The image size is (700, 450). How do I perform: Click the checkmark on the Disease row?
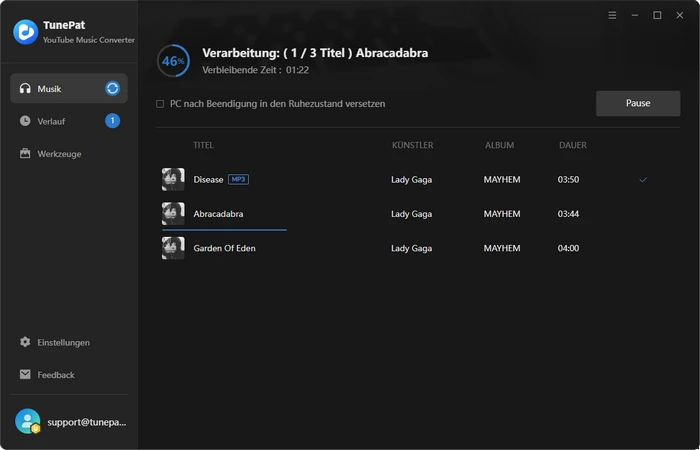click(x=643, y=180)
